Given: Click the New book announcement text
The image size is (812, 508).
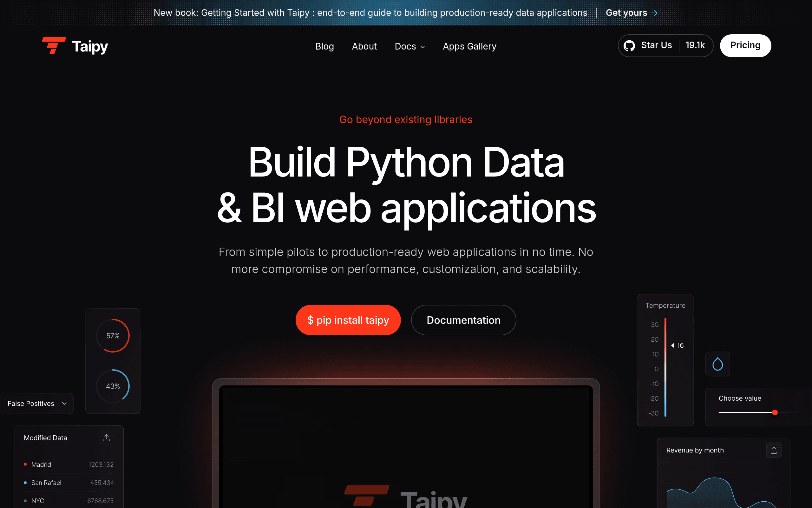Looking at the screenshot, I should 370,13.
